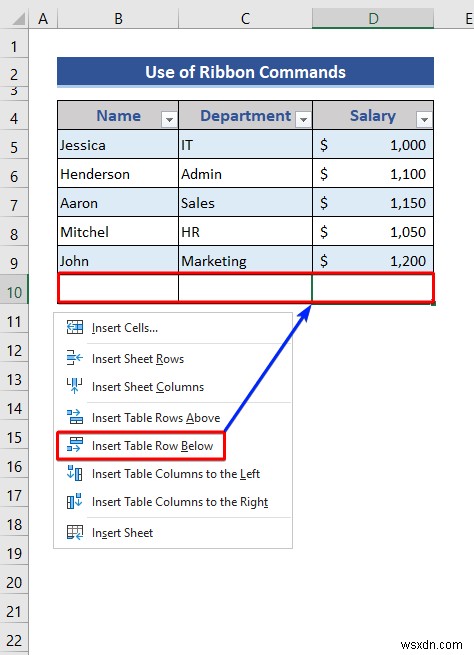Image resolution: width=474 pixels, height=655 pixels.
Task: Open the Name column filter dropdown
Action: pyautogui.click(x=169, y=120)
